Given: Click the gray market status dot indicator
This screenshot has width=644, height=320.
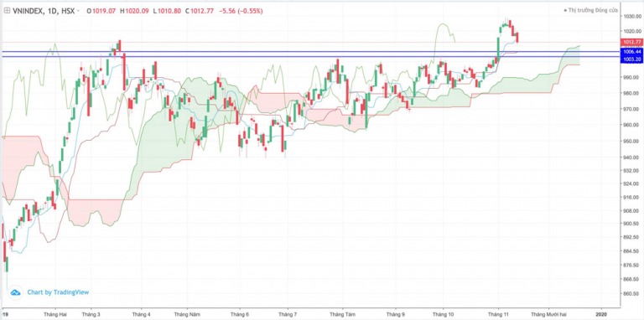Looking at the screenshot, I should click(x=565, y=11).
